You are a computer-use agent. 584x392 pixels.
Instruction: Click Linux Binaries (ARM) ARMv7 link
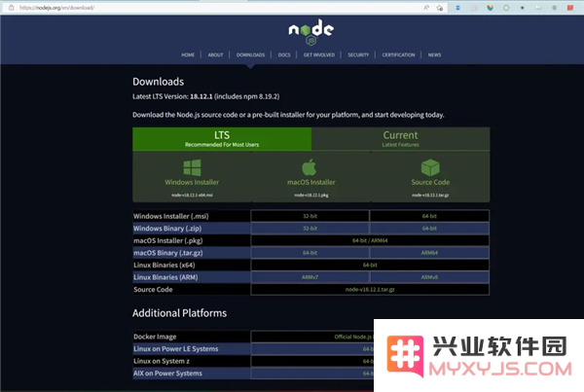tap(310, 277)
